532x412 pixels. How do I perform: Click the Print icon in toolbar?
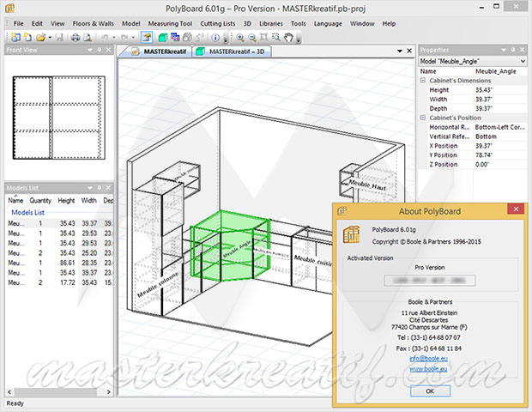tap(76, 37)
